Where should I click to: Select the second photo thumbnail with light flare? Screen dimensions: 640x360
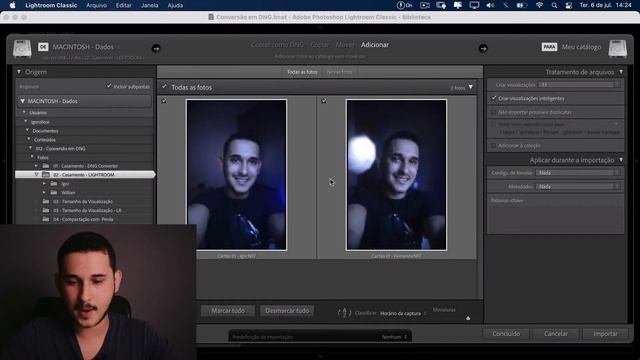pyautogui.click(x=396, y=175)
